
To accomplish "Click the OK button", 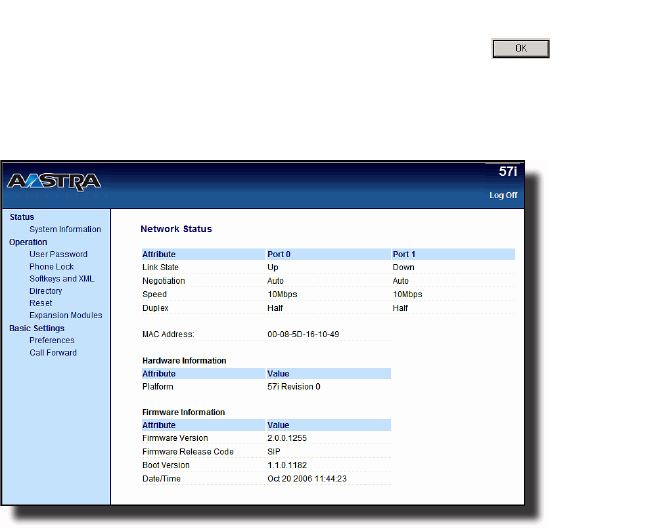I will [521, 48].
